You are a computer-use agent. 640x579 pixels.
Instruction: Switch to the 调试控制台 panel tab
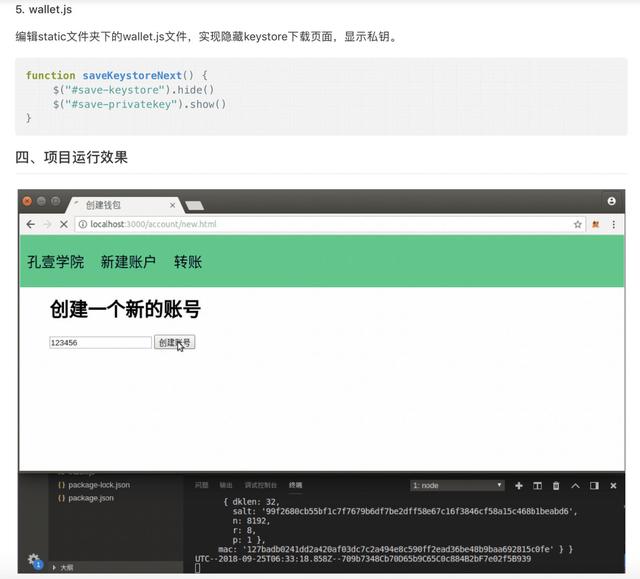click(x=260, y=485)
